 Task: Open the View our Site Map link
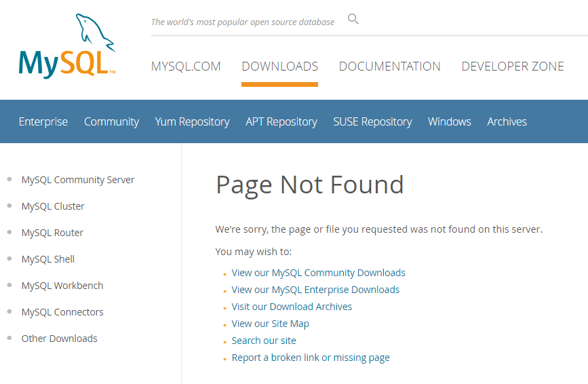271,324
